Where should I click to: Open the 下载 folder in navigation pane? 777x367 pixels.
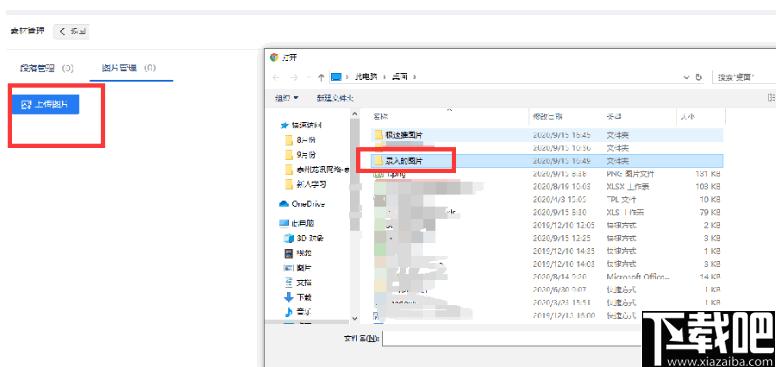pyautogui.click(x=298, y=297)
